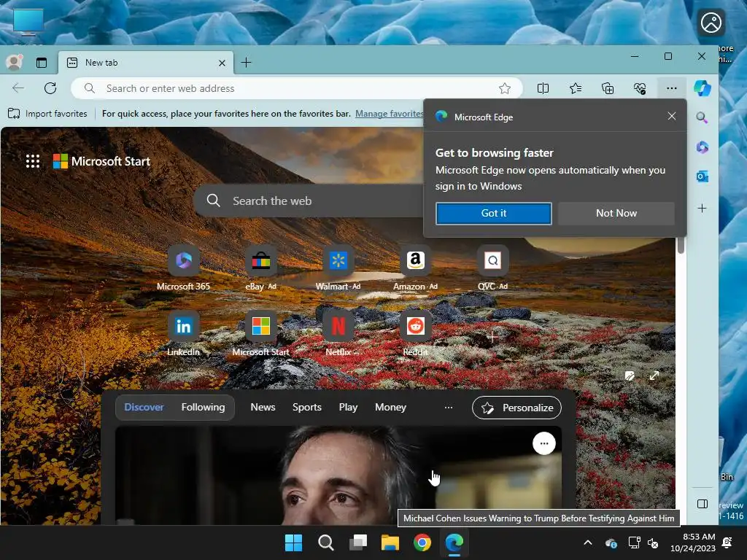Show more feed categories ellipsis
Image resolution: width=747 pixels, height=560 pixels.
pos(449,408)
